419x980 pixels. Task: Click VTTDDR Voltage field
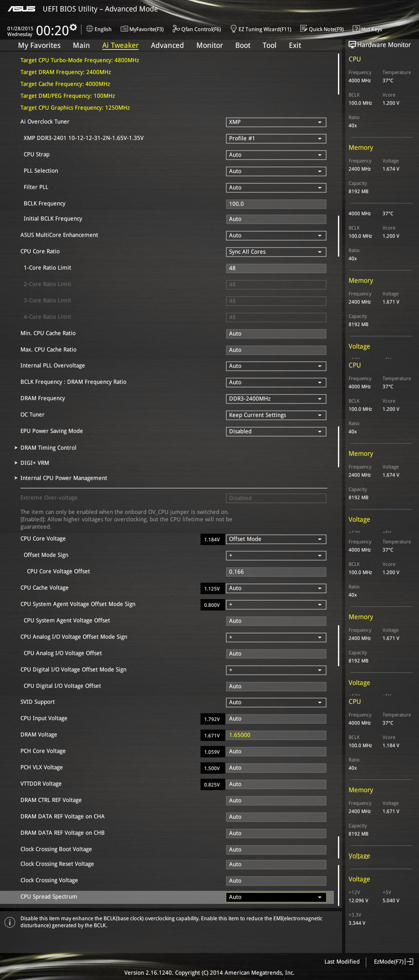click(276, 784)
